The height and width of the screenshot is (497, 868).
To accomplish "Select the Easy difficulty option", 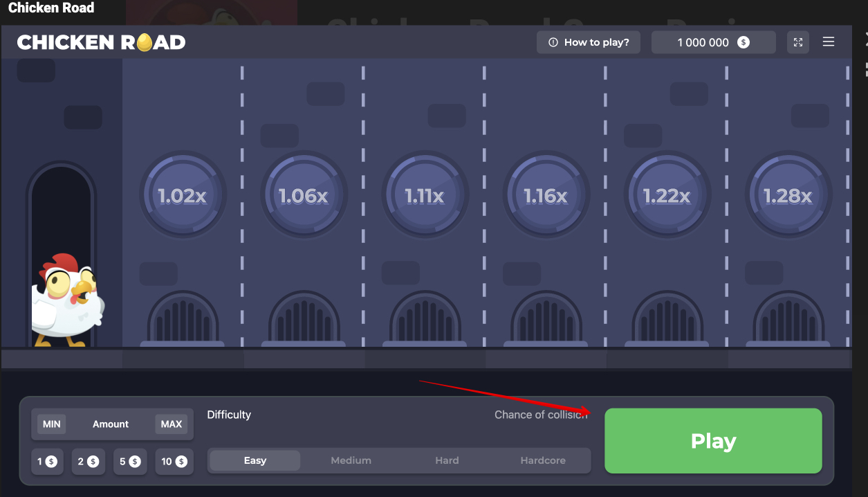I will pos(255,460).
